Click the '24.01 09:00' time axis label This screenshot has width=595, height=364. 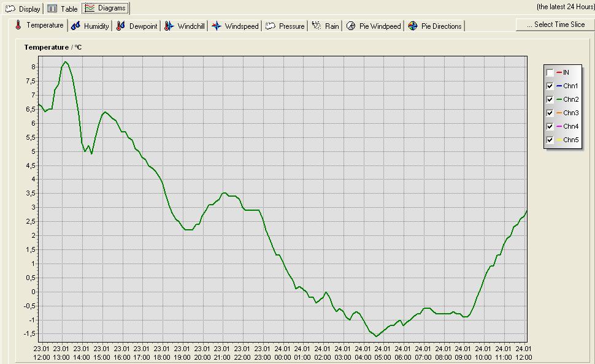coord(463,353)
